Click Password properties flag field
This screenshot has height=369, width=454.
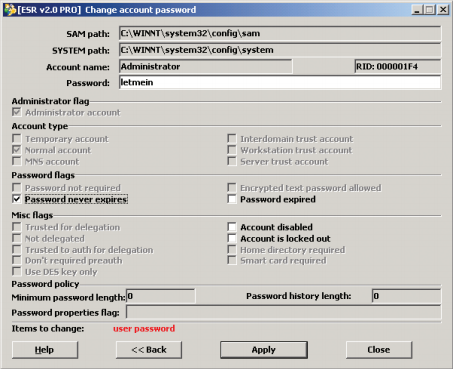coord(283,312)
